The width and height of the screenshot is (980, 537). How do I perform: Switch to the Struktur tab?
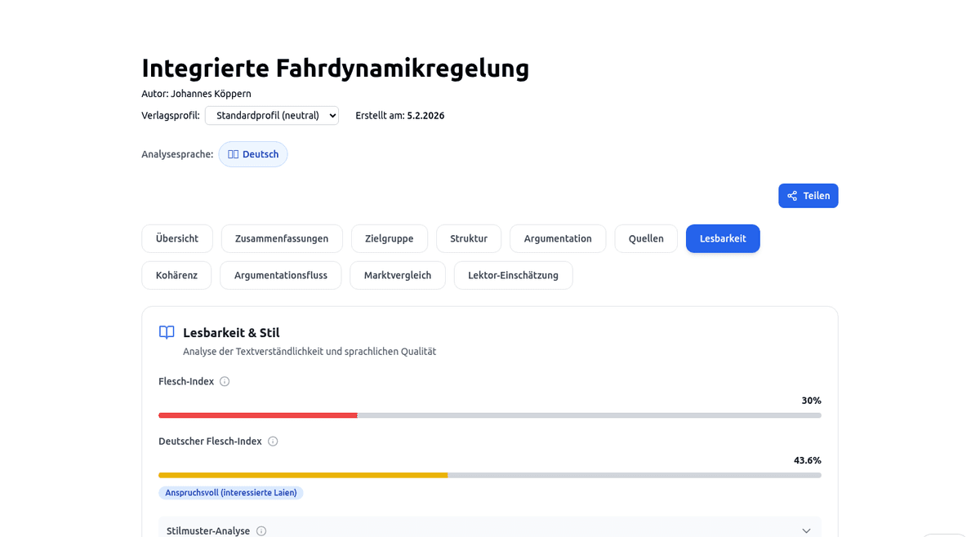pyautogui.click(x=468, y=238)
